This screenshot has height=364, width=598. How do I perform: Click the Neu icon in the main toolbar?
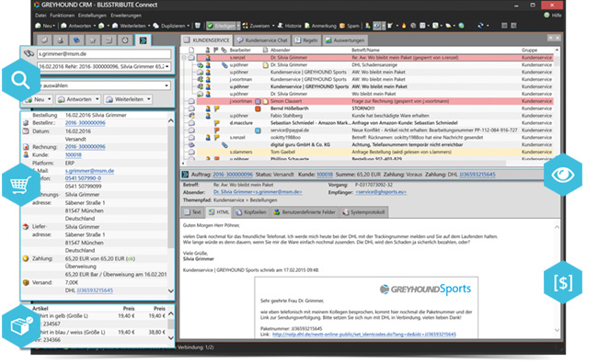coord(38,26)
